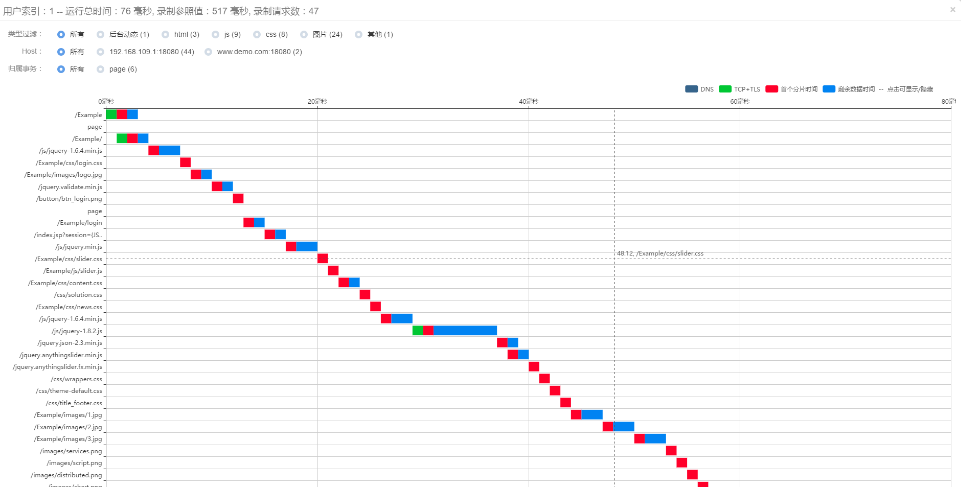Click the red bar for /Example/css/slider.css
Screen dimensions: 980x487
[323, 259]
